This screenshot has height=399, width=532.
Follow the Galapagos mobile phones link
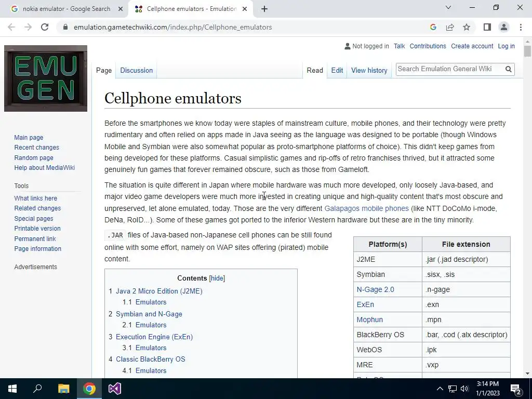point(366,208)
